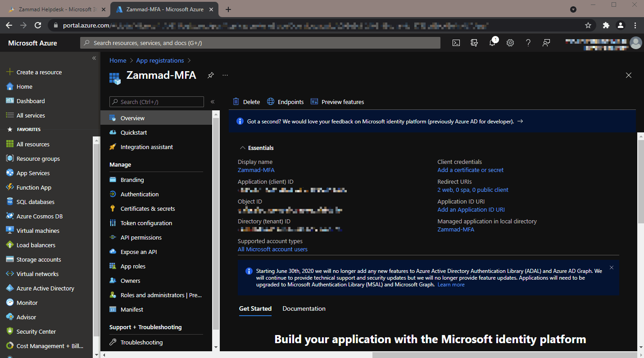This screenshot has height=358, width=644.
Task: Open API permissions
Action: coord(156,237)
